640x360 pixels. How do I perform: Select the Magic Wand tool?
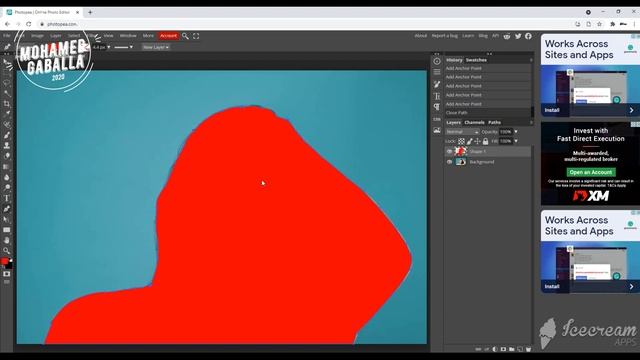click(x=7, y=93)
